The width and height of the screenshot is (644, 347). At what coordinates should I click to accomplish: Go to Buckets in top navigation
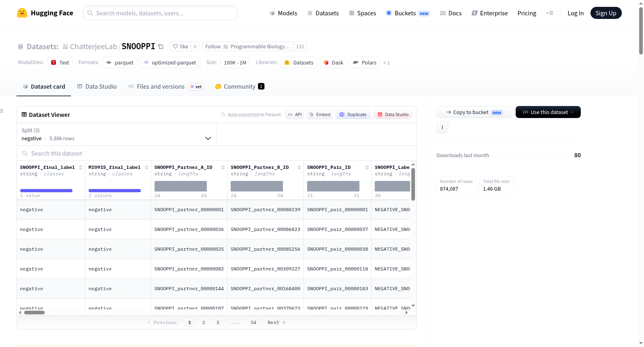click(x=408, y=13)
